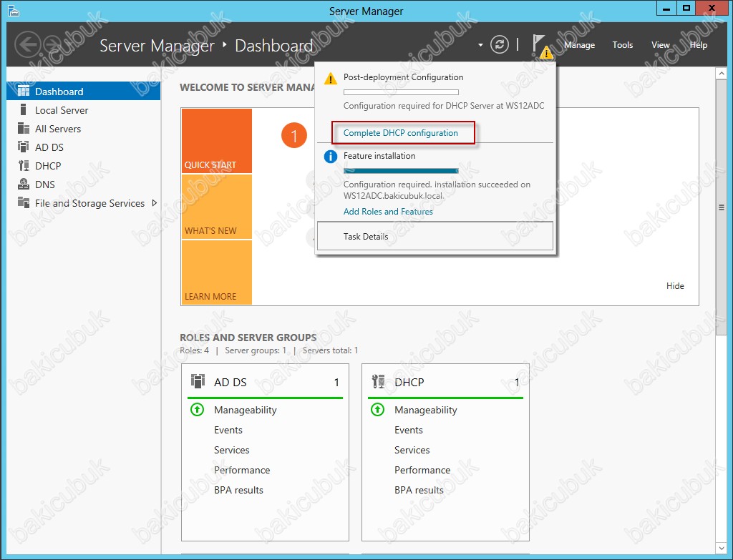Viewport: 733px width, 560px height.
Task: Select Local Server in the sidebar
Action: click(84, 110)
